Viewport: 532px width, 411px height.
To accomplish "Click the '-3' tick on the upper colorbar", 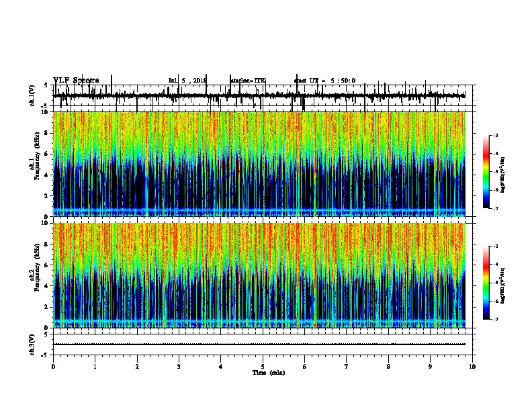I will pos(495,136).
